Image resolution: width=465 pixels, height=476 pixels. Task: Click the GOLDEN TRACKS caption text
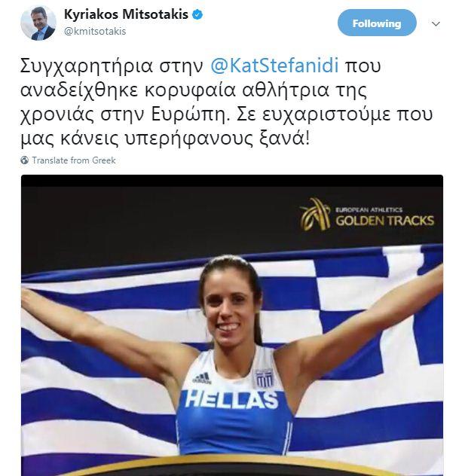385,221
